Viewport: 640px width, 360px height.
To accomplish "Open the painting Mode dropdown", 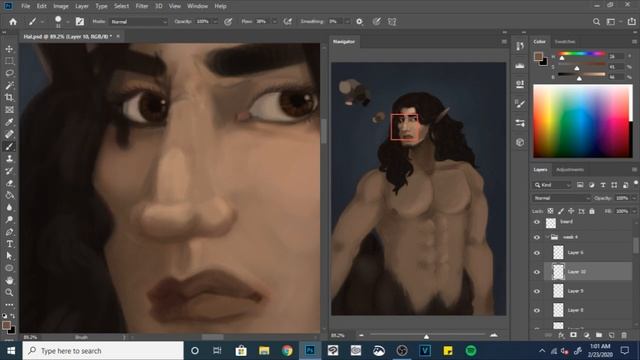I will tap(139, 22).
